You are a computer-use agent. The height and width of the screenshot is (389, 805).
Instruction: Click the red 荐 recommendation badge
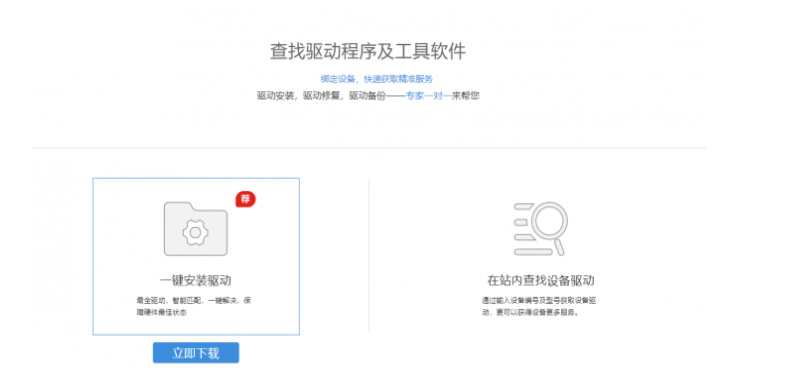pyautogui.click(x=245, y=199)
